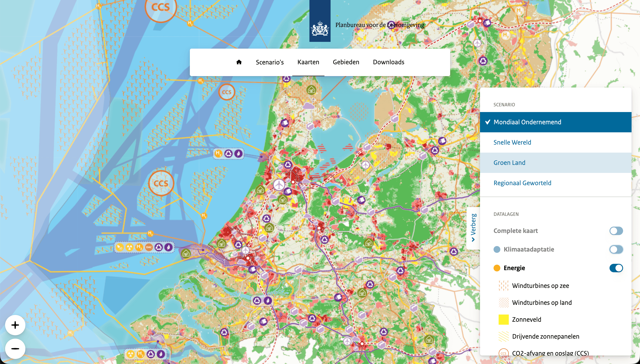
Task: Click the Complete kaart label
Action: tap(515, 231)
